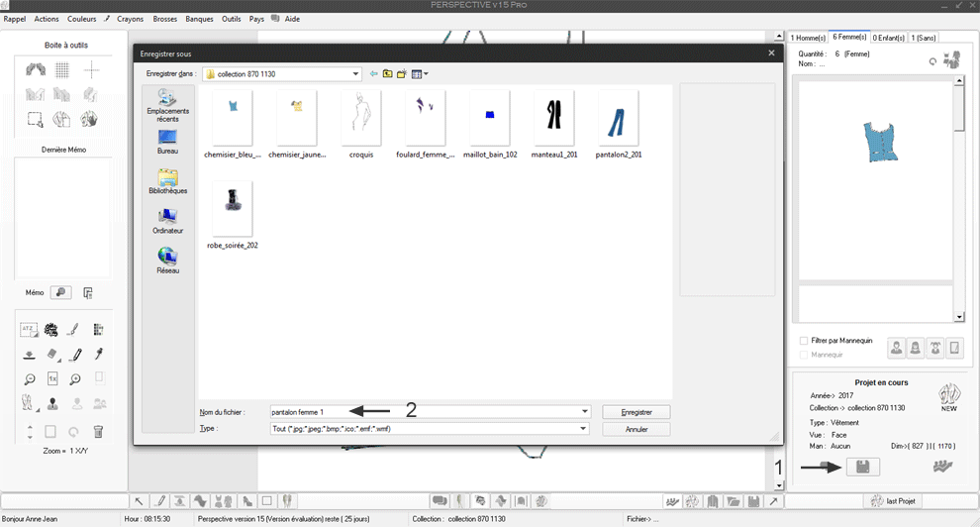
Task: Click the grid icon in Boite à outils
Action: coord(62,69)
